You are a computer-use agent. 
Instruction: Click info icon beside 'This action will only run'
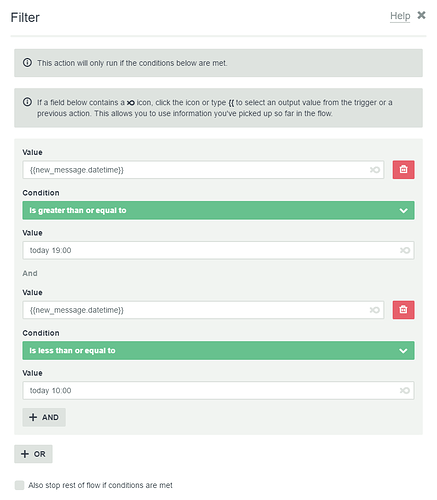27,63
